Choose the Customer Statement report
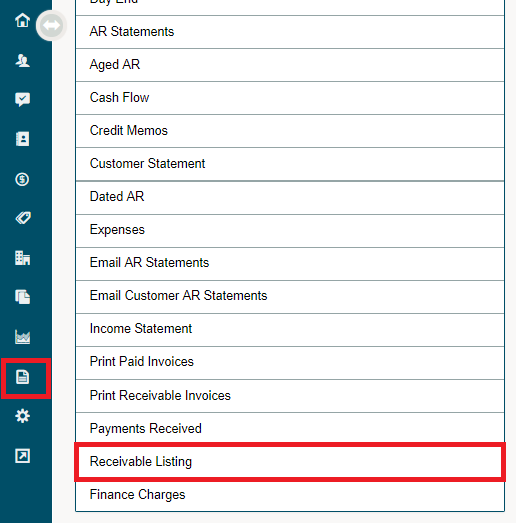Viewport: 516px width, 523px height. click(290, 164)
